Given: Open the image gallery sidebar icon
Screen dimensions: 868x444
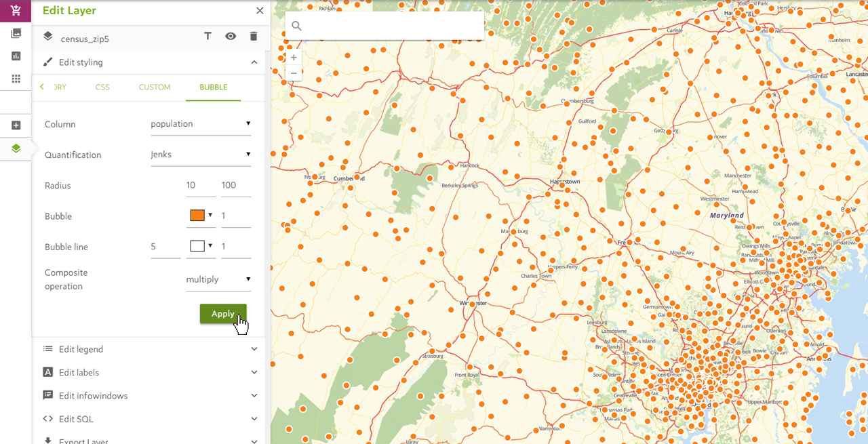Looking at the screenshot, I should pyautogui.click(x=16, y=33).
